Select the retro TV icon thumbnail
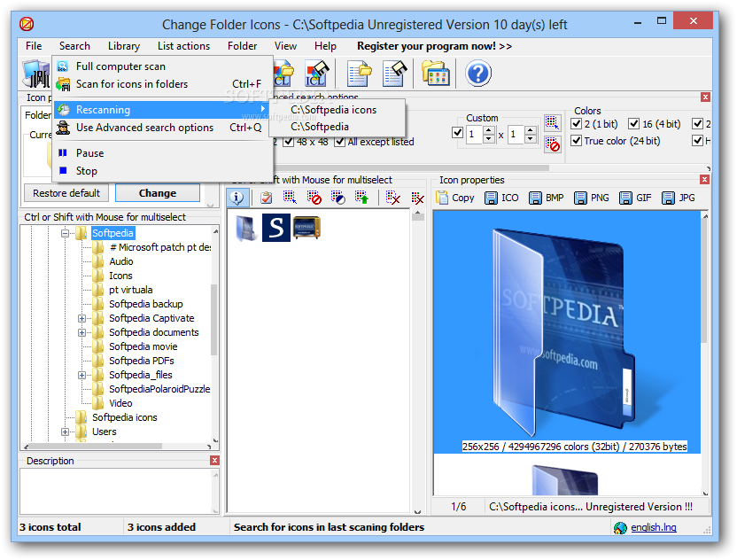Screen dimensions: 737x560 point(306,228)
